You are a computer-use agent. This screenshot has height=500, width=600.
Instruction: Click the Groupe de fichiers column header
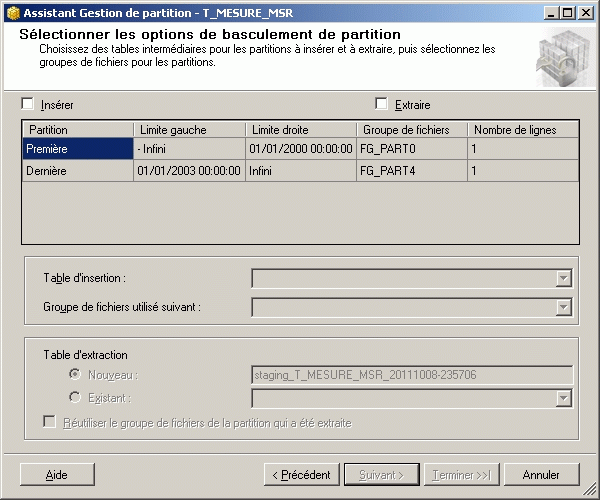412,130
